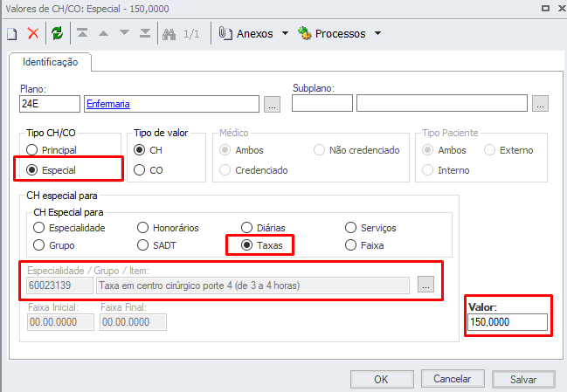Open the Anexos menu label
The width and height of the screenshot is (567, 392).
(x=254, y=33)
